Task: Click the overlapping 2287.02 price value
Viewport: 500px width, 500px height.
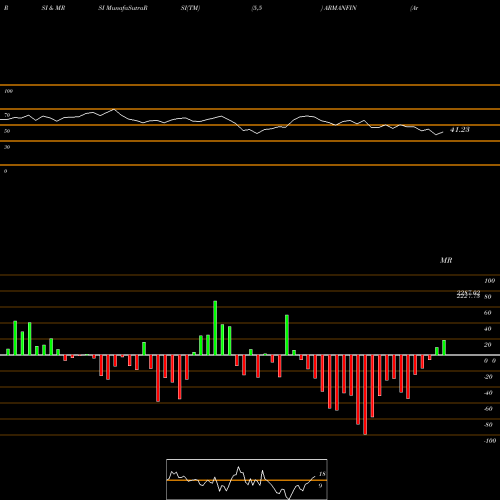Action: coord(468,292)
